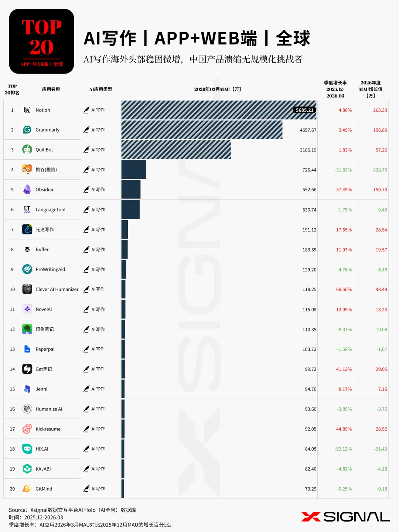Screen dimensions: 399x532
Task: Click the Notion 5685.21 MAU bar
Action: [x=219, y=110]
